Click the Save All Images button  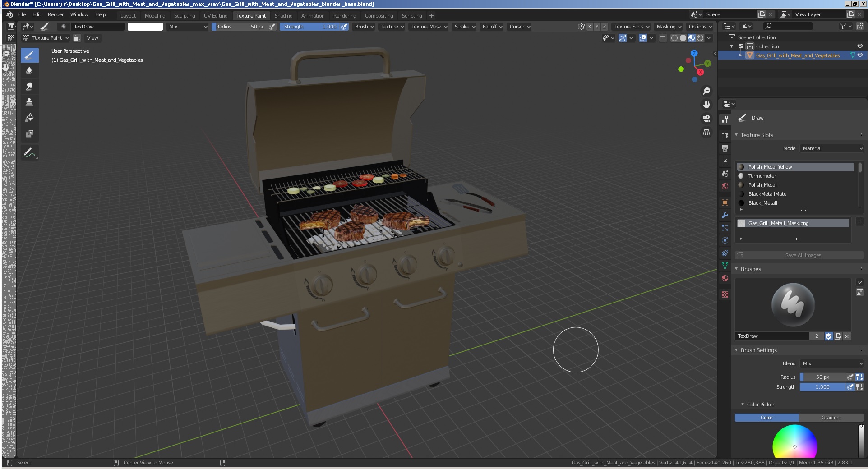coord(799,255)
